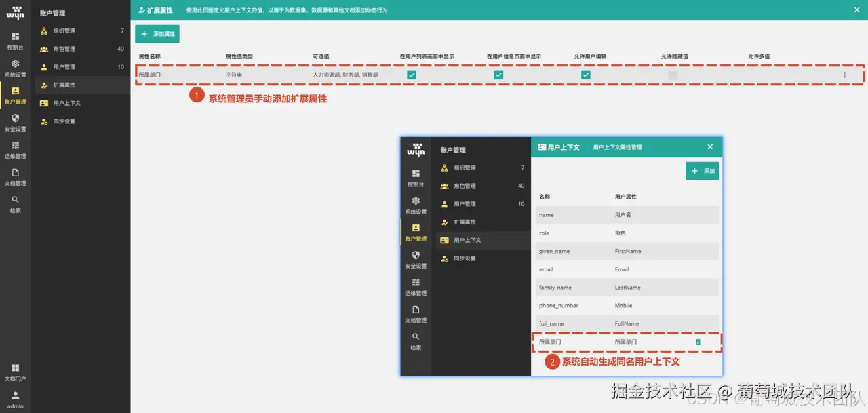
Task: Select 账户管理 in the main window sidebar
Action: point(15,95)
